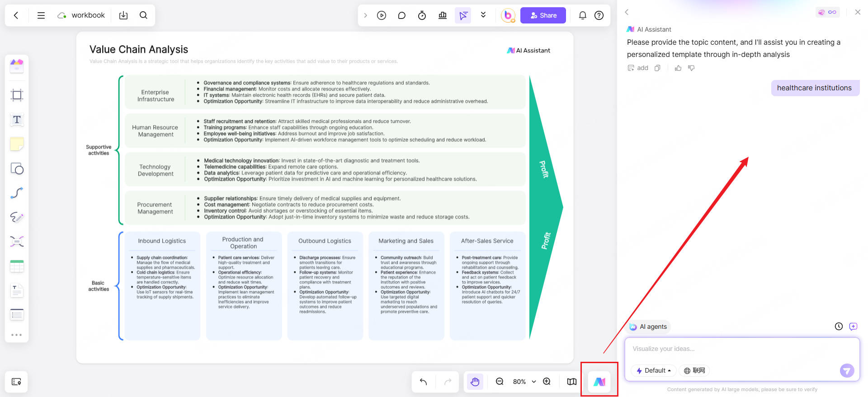This screenshot has width=868, height=397.
Task: Open more tools ellipsis in sidebar
Action: coord(17,335)
